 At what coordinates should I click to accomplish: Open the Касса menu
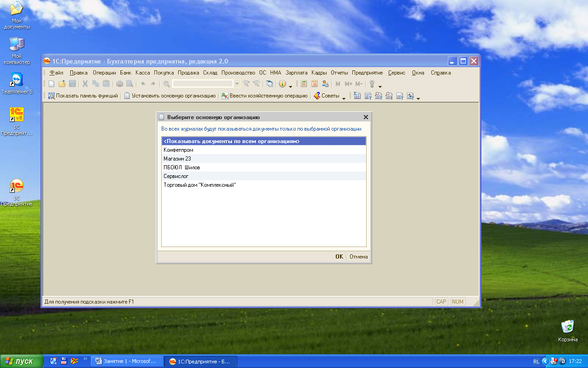click(x=143, y=73)
